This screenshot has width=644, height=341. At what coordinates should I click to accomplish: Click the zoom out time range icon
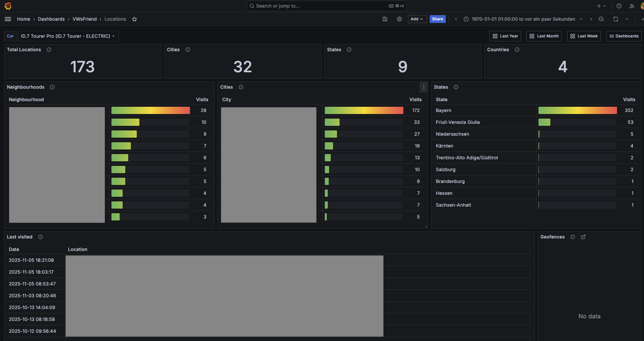coord(601,19)
